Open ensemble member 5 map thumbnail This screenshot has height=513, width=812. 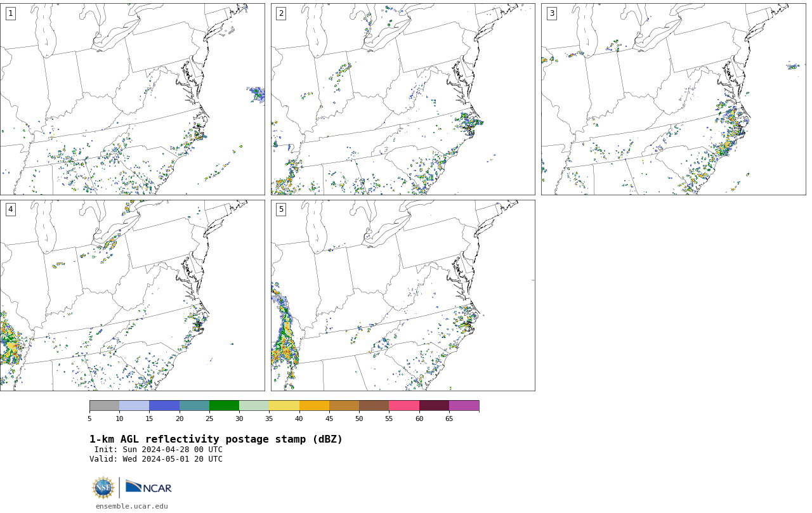(x=403, y=295)
